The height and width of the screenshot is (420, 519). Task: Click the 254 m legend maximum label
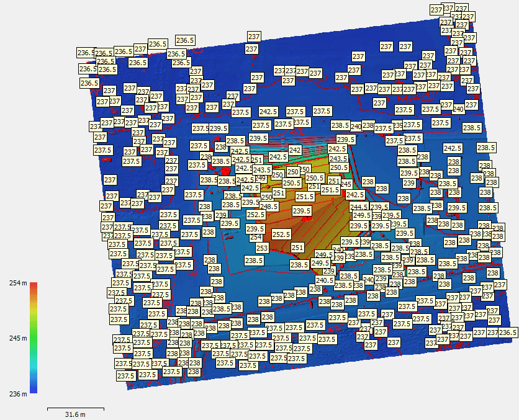17,284
